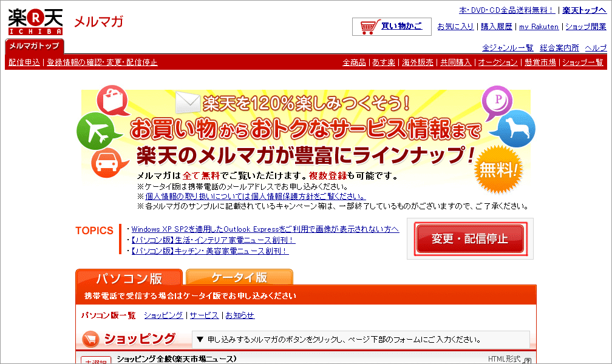The height and width of the screenshot is (364, 612).
Task: Open 生活・インテリア家電ニュース創刊 topic link
Action: point(212,240)
